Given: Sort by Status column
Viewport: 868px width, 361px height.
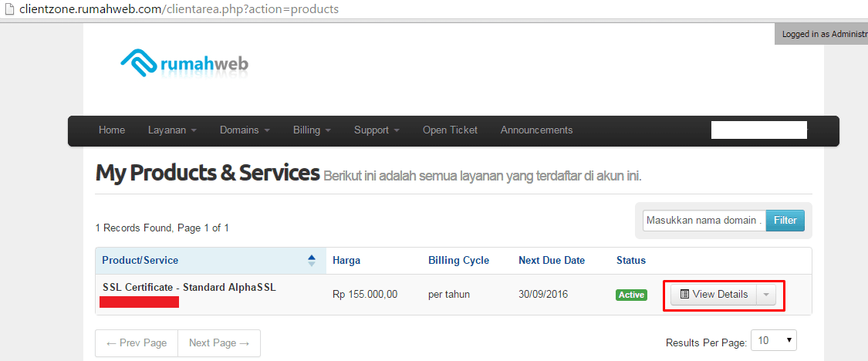Looking at the screenshot, I should coord(631,260).
